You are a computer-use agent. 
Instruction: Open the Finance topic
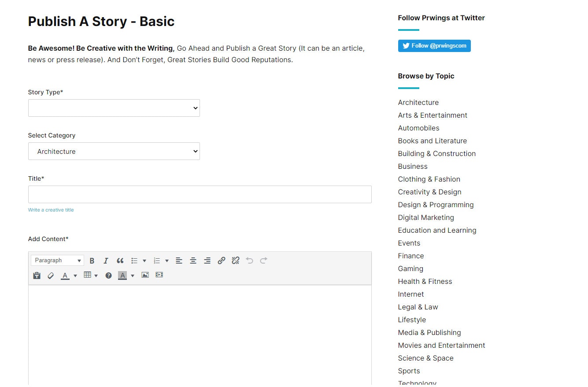click(411, 256)
